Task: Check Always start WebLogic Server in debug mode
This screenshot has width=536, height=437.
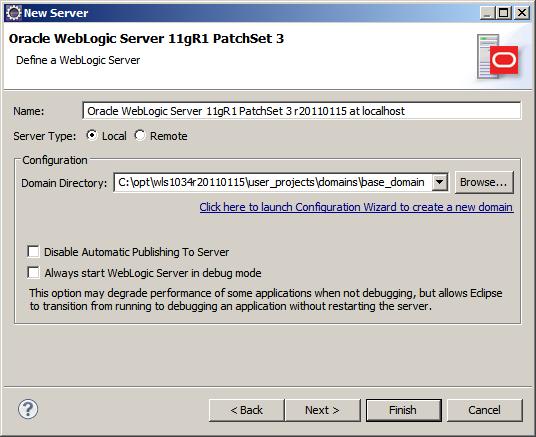Action: click(33, 273)
